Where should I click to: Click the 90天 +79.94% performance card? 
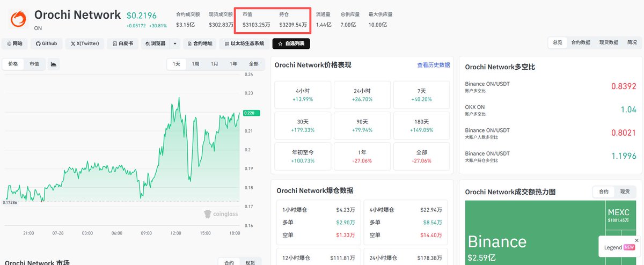pyautogui.click(x=362, y=126)
